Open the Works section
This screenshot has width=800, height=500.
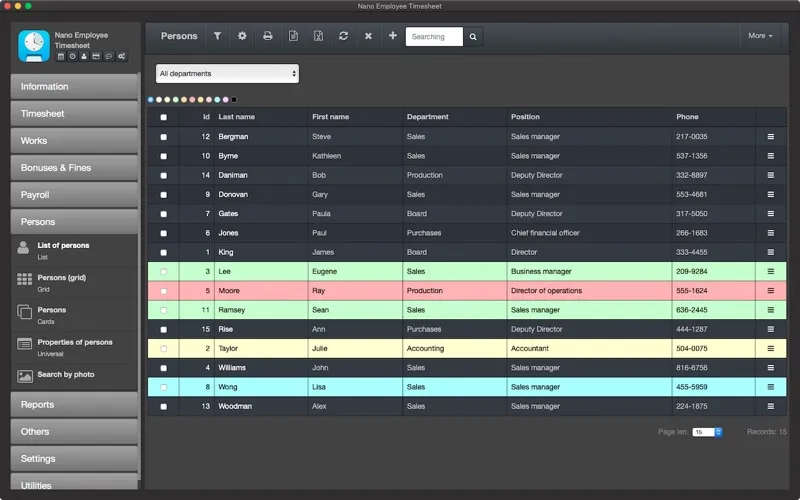point(74,141)
